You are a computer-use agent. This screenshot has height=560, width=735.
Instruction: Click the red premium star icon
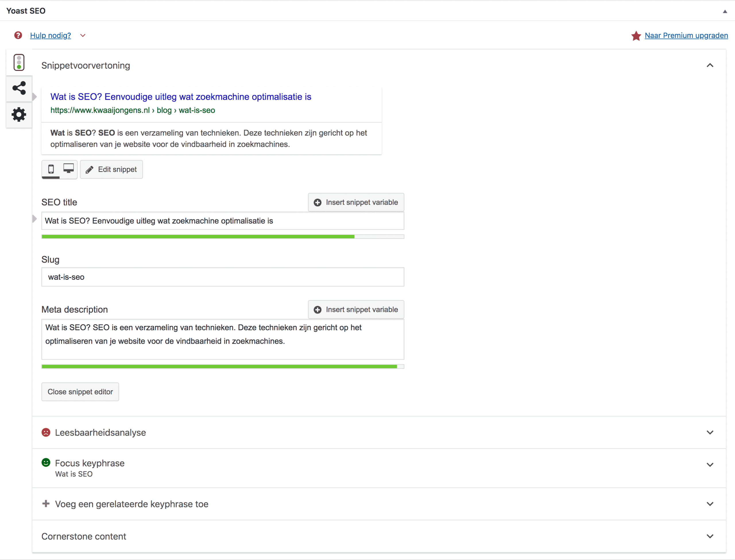click(636, 36)
